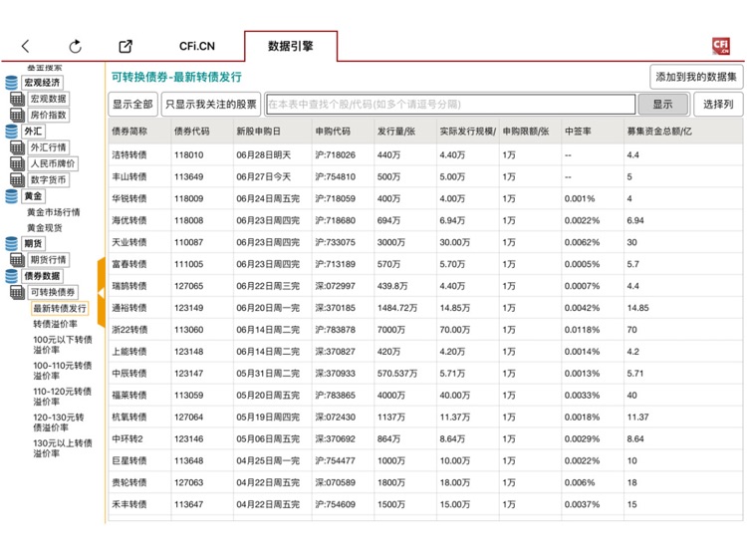This screenshot has height=560, width=747.
Task: Open 债券数据 category in sidebar
Action: coord(43,276)
